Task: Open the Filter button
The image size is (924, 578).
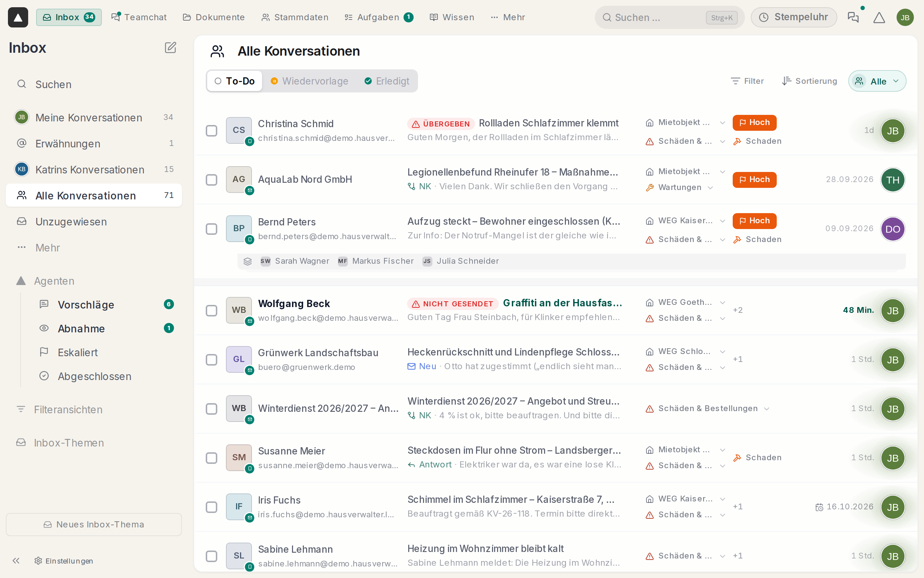Action: [747, 81]
